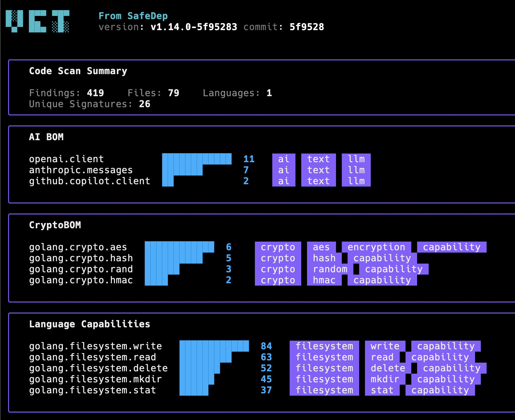Click the 'delete' tag in Language Capabilities

tap(388, 368)
